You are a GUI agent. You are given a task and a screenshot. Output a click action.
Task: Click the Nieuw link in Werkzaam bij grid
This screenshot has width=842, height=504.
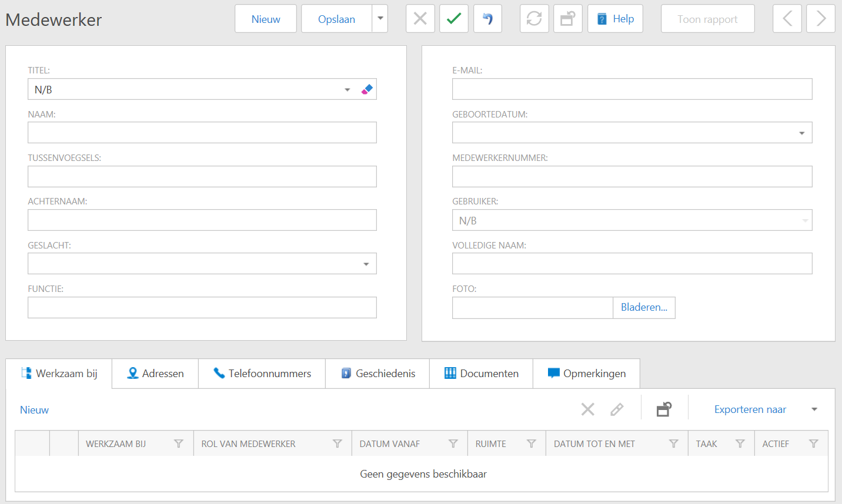click(34, 410)
